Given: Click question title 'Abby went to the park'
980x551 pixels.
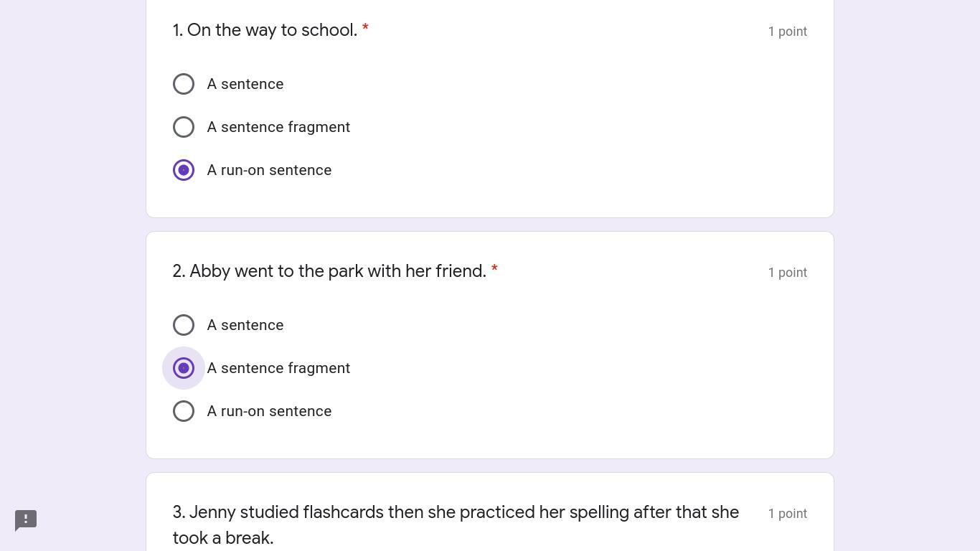Looking at the screenshot, I should 329,271.
